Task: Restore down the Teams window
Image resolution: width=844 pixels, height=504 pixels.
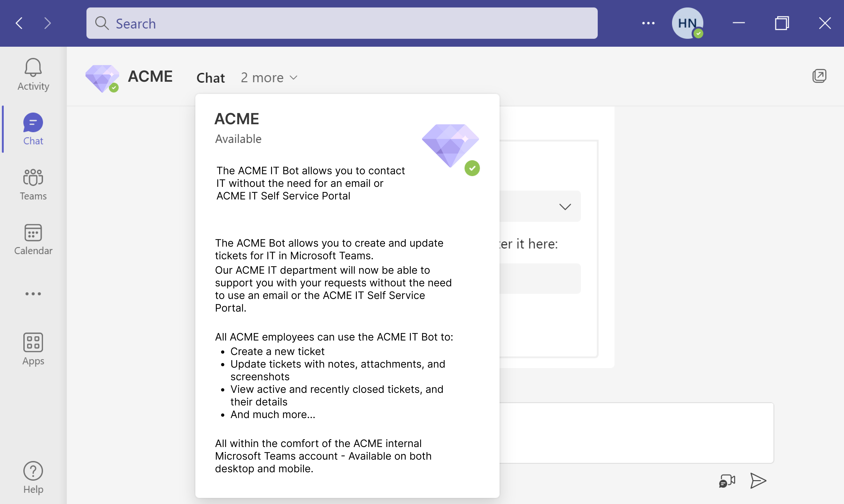Action: coord(782,23)
